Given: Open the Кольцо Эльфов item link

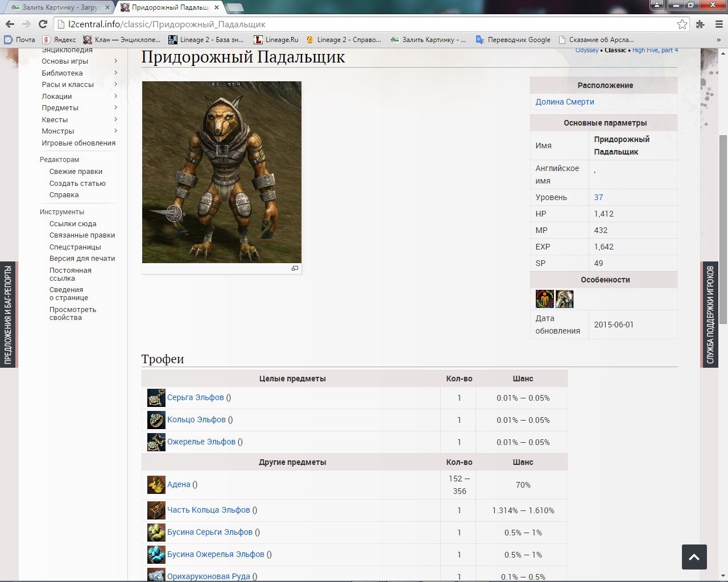Looking at the screenshot, I should (x=196, y=419).
